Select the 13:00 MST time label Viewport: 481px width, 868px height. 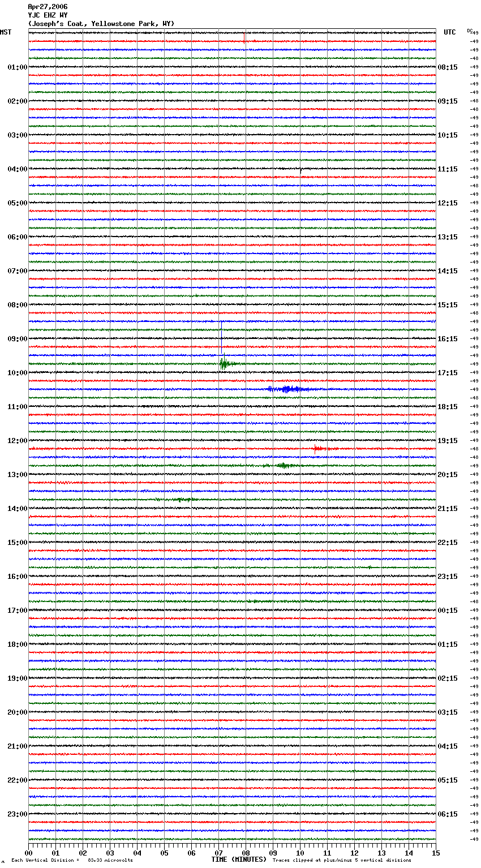[18, 475]
